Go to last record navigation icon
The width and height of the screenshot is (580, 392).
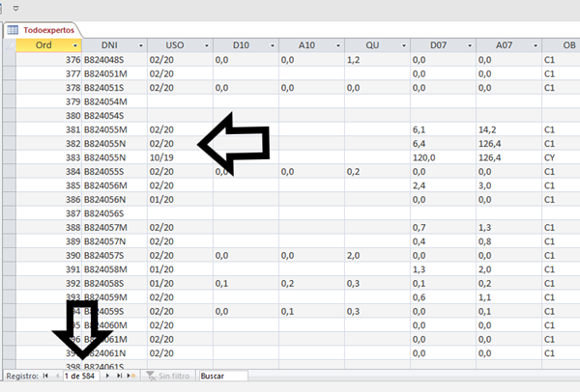pyautogui.click(x=119, y=376)
